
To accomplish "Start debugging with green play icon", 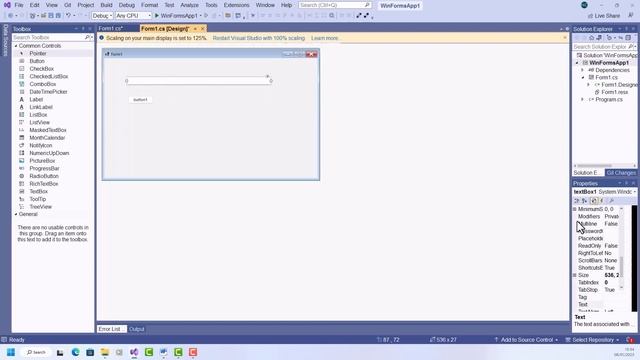I will (x=157, y=16).
